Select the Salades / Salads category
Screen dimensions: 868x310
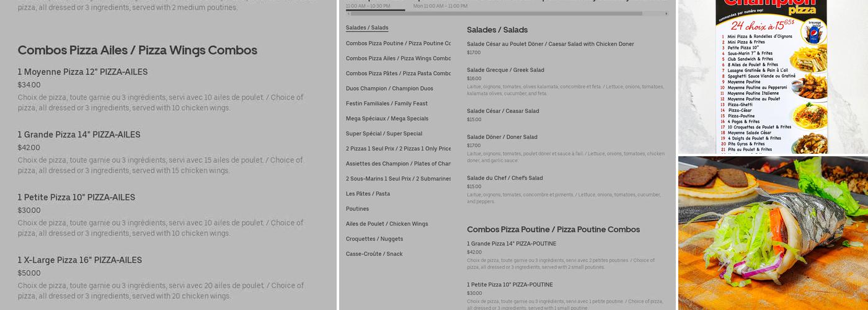click(x=367, y=28)
